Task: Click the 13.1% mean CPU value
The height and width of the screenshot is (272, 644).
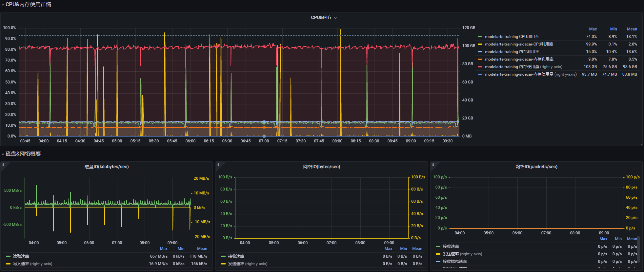Action: (x=632, y=37)
